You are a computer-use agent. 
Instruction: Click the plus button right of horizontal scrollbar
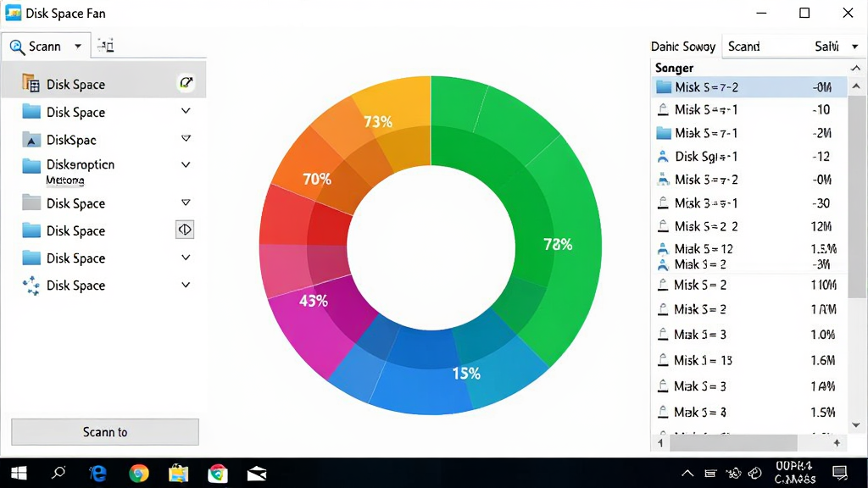(x=837, y=442)
